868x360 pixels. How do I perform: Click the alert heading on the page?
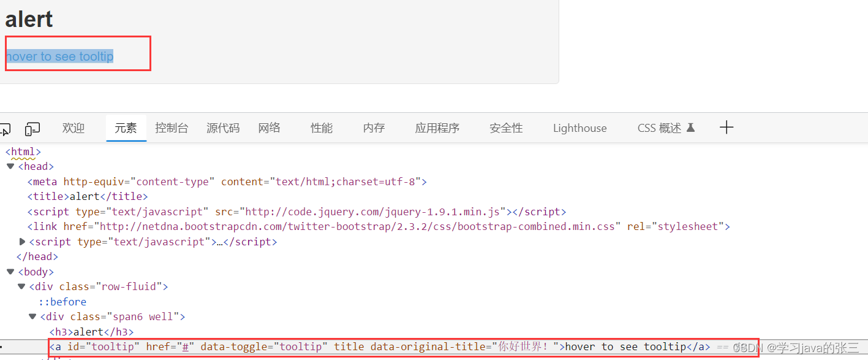(x=29, y=20)
